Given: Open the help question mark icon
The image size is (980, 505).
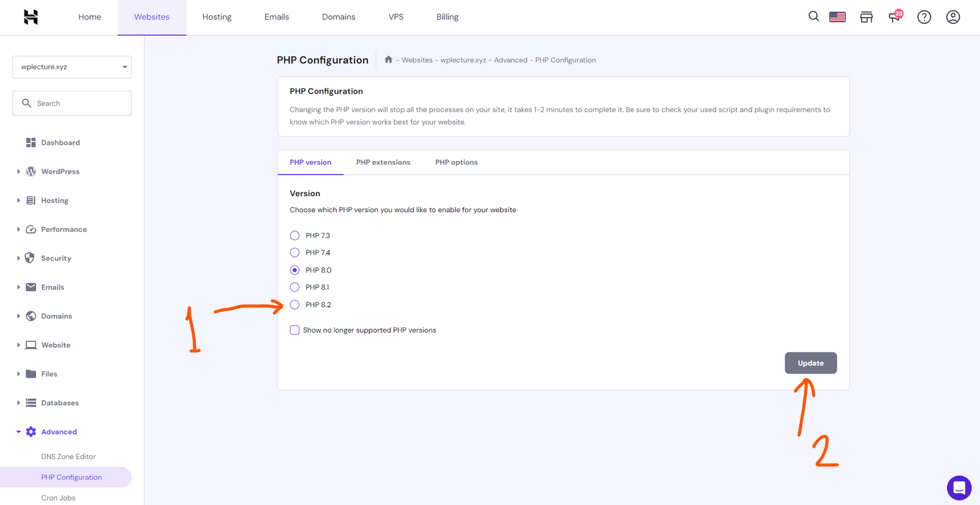Looking at the screenshot, I should [x=924, y=17].
